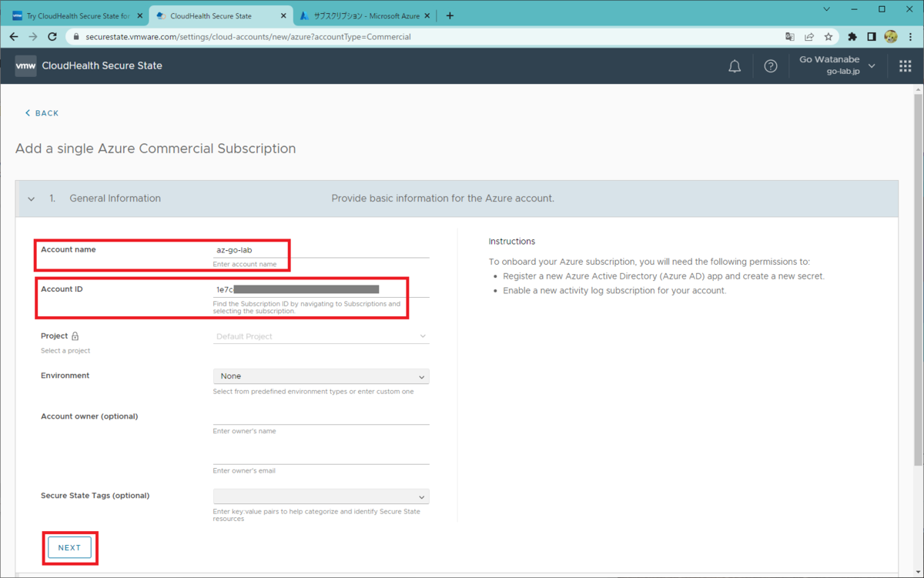Select the CloudHealth Secure State tab

pyautogui.click(x=219, y=15)
